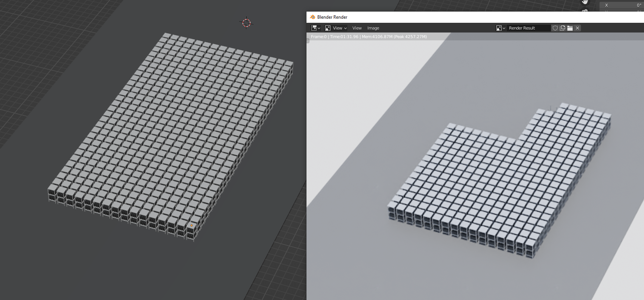Viewport: 644px width, 300px height.
Task: Click the orange object origin dot on the grid
Action: tap(192, 225)
